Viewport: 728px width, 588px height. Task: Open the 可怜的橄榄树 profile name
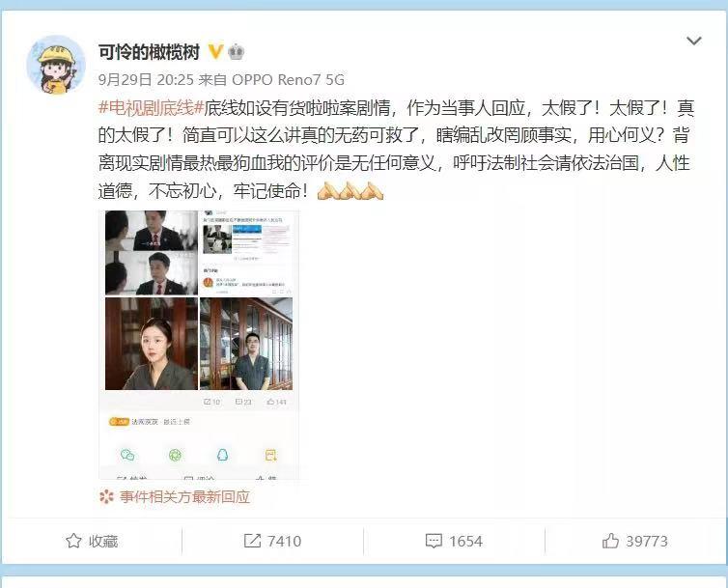(x=149, y=52)
